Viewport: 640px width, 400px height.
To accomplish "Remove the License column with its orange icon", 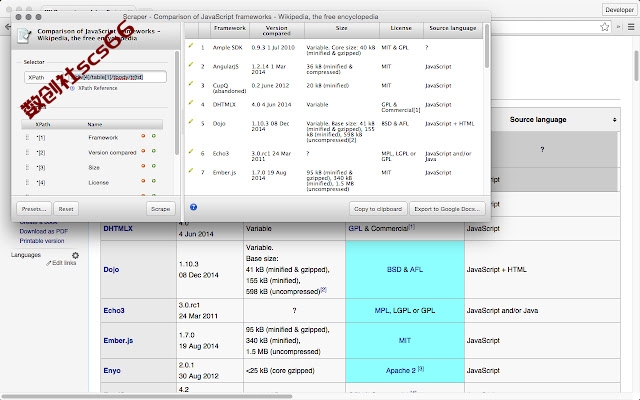I will pyautogui.click(x=143, y=181).
